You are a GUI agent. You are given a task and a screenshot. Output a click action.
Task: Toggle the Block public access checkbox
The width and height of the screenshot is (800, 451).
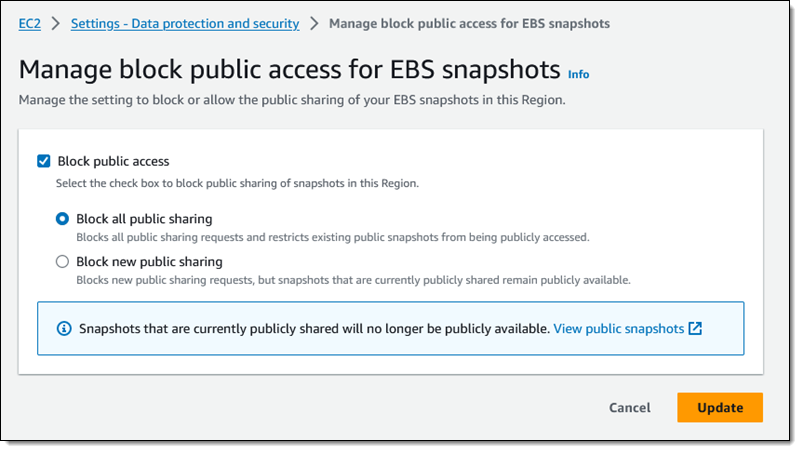[x=44, y=161]
